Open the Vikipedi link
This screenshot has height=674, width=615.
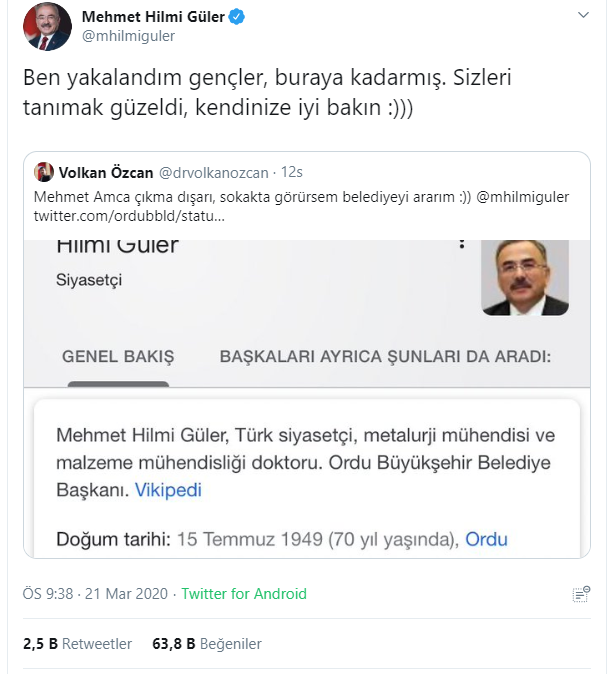[x=168, y=491]
